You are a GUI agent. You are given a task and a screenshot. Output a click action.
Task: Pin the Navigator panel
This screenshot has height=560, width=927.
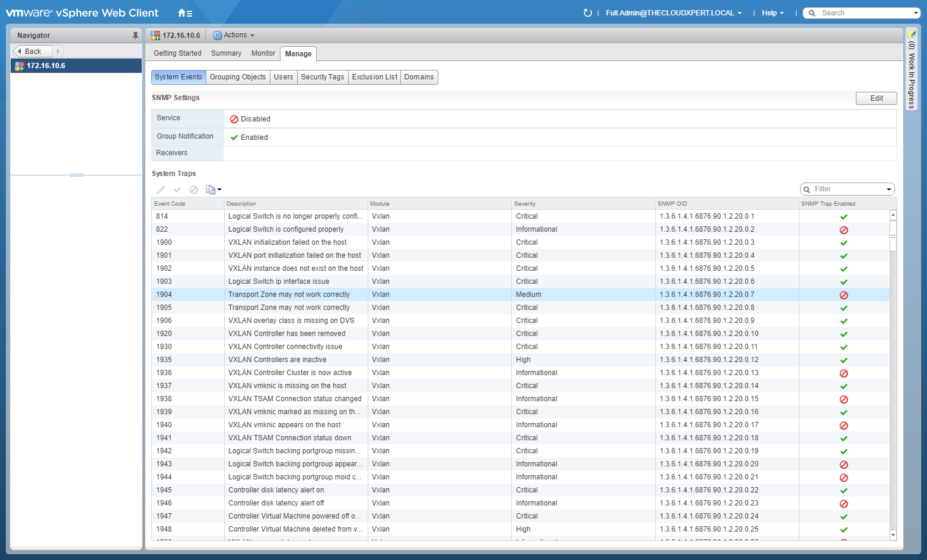[135, 36]
